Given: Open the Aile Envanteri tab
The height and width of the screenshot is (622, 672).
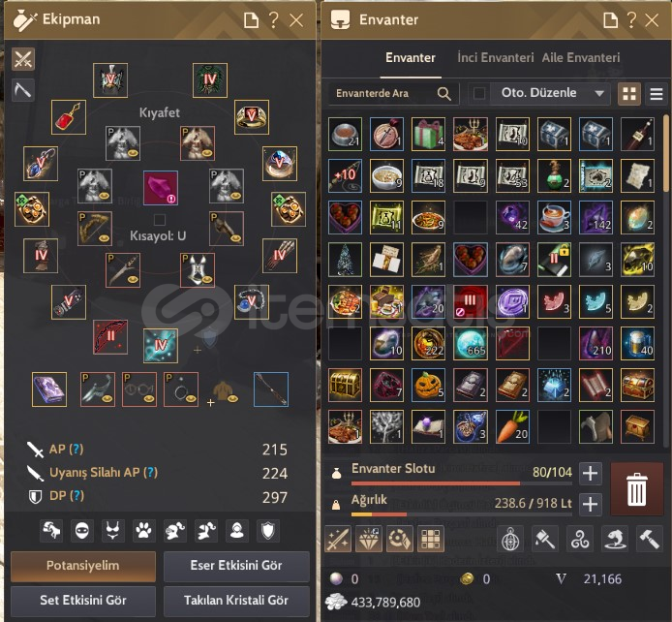Looking at the screenshot, I should pyautogui.click(x=581, y=57).
